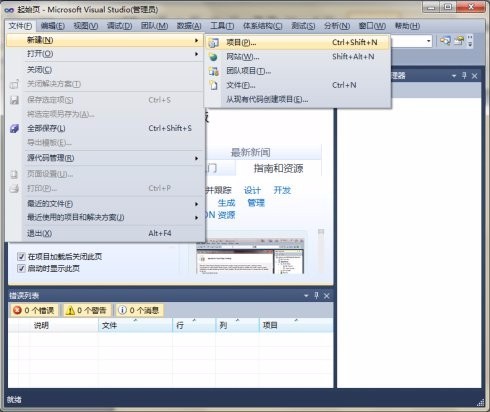Expand the 新建(N) submenu
Viewport: 490px width, 412px height.
click(x=105, y=40)
